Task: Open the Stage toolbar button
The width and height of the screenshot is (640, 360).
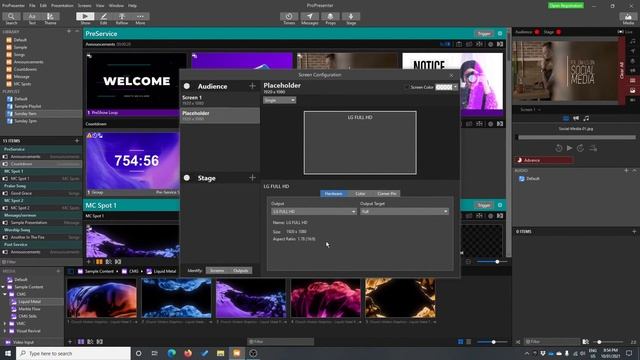Action: (x=351, y=18)
